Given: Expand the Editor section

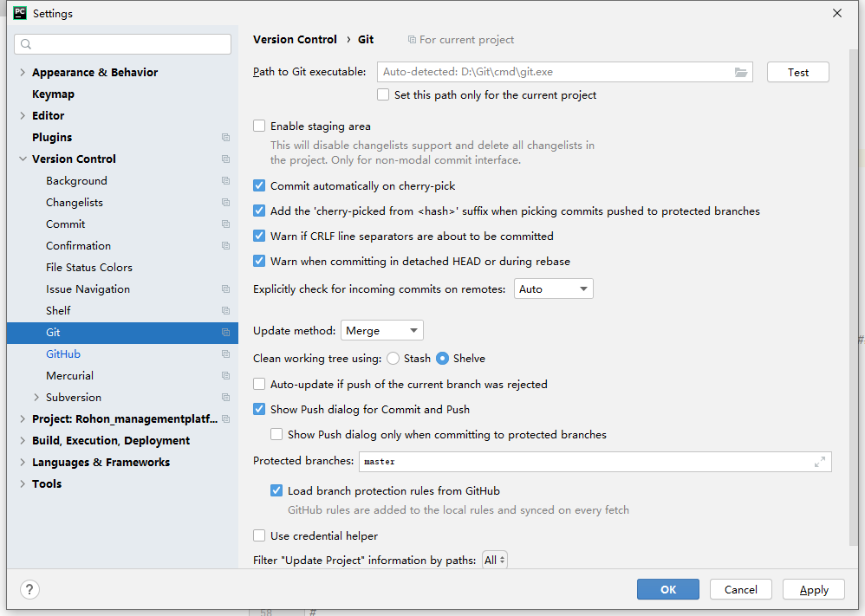Looking at the screenshot, I should (22, 115).
